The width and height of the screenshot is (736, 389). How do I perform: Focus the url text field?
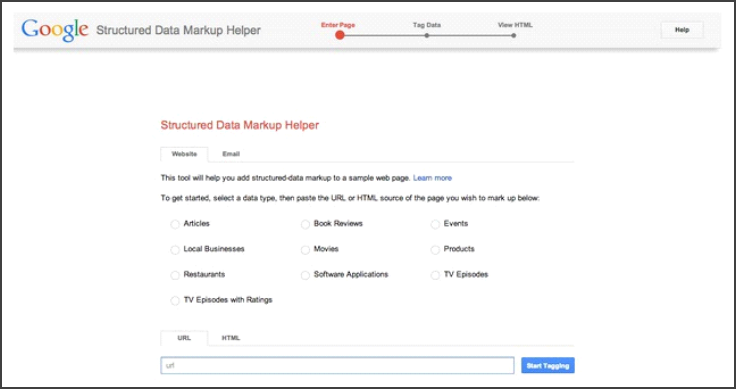point(337,366)
